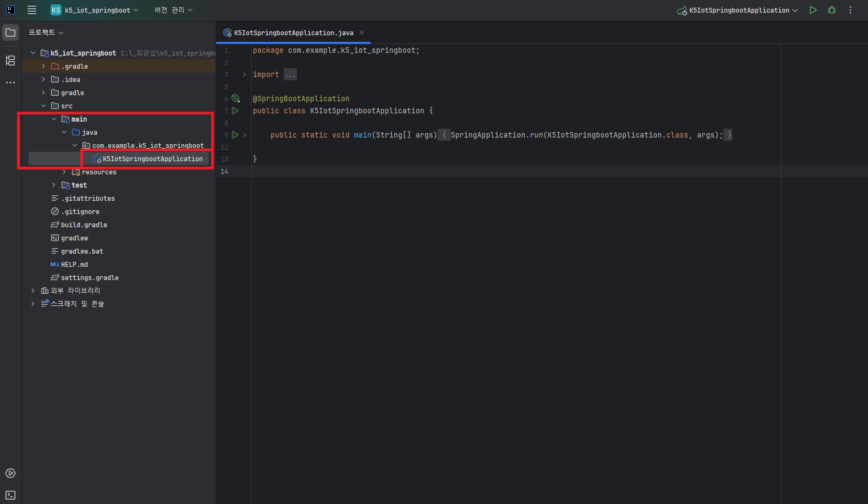Image resolution: width=868 pixels, height=504 pixels.
Task: Start debugging with the bug icon
Action: (832, 10)
